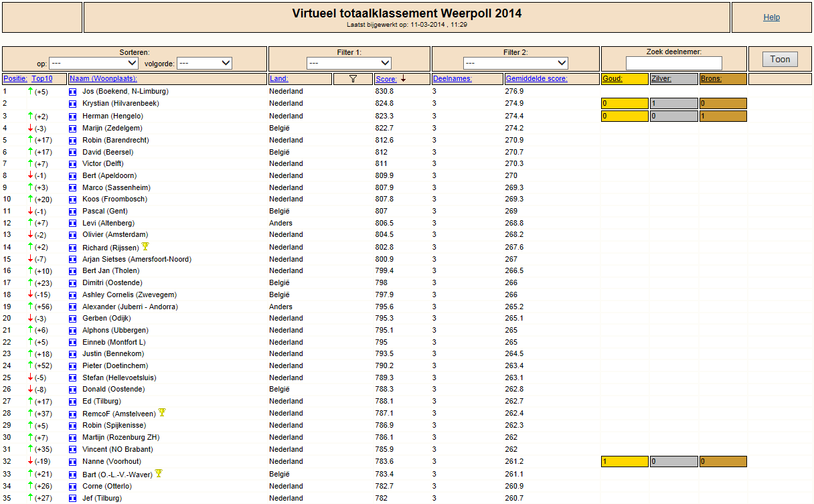
Task: Expand the Filter 1 dropdown
Action: point(349,63)
